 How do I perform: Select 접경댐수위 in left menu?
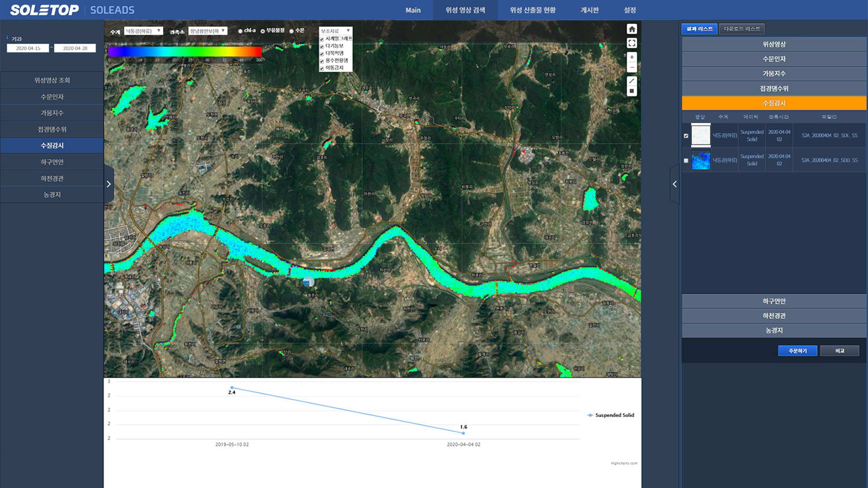[x=52, y=130]
